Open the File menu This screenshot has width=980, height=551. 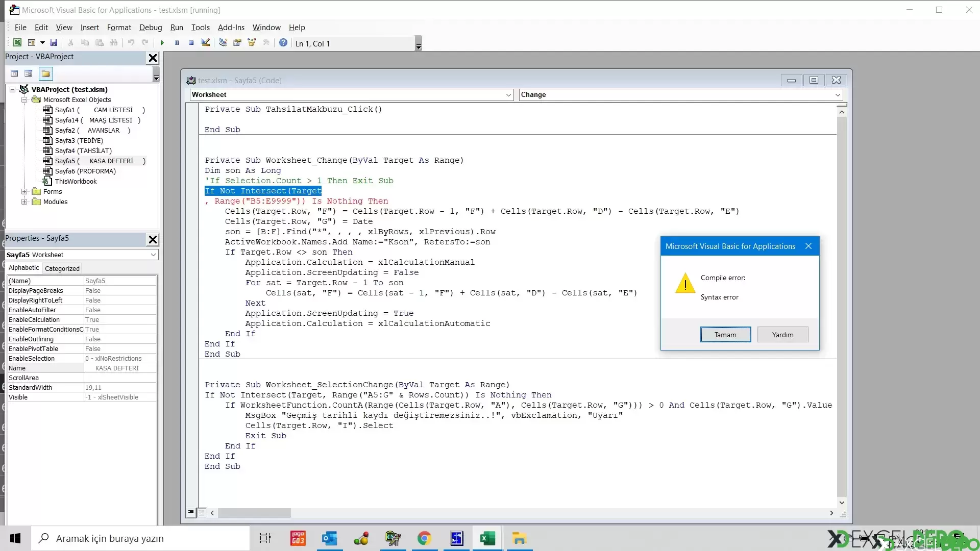pos(20,28)
